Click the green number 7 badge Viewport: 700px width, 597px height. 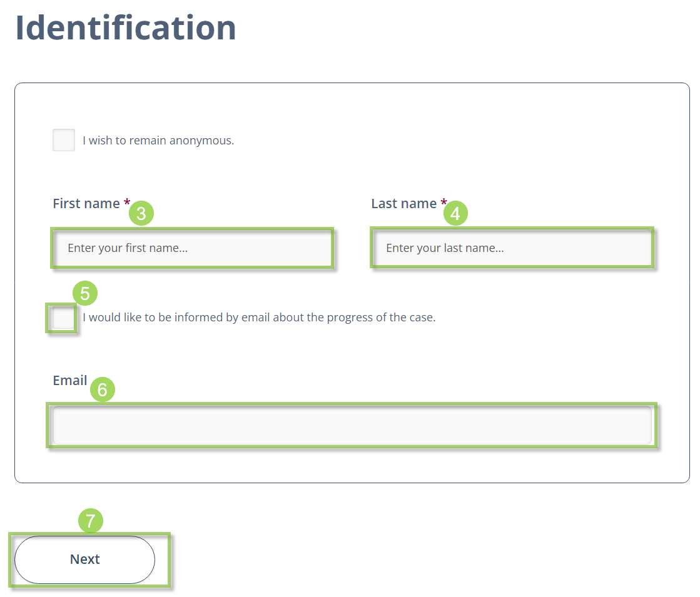pos(91,521)
